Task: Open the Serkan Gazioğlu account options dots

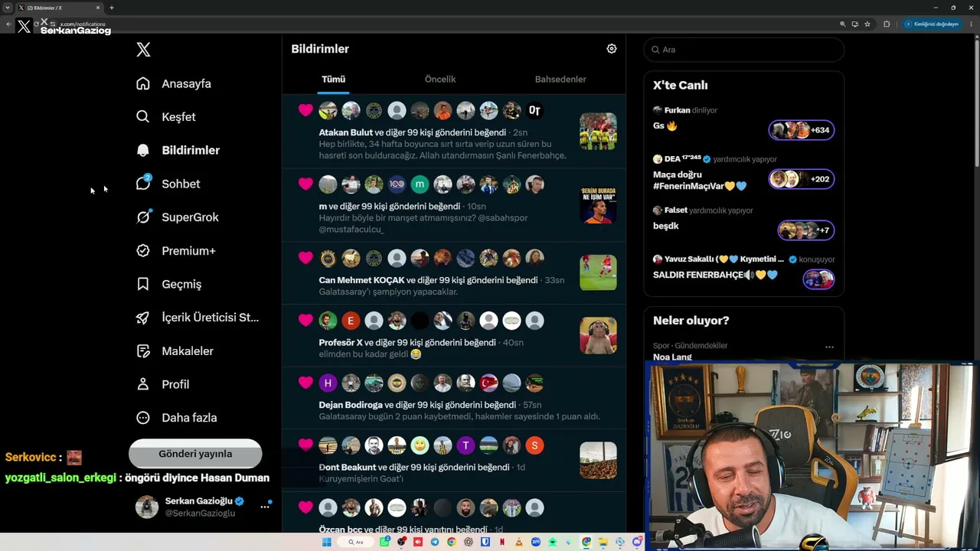Action: tap(266, 506)
